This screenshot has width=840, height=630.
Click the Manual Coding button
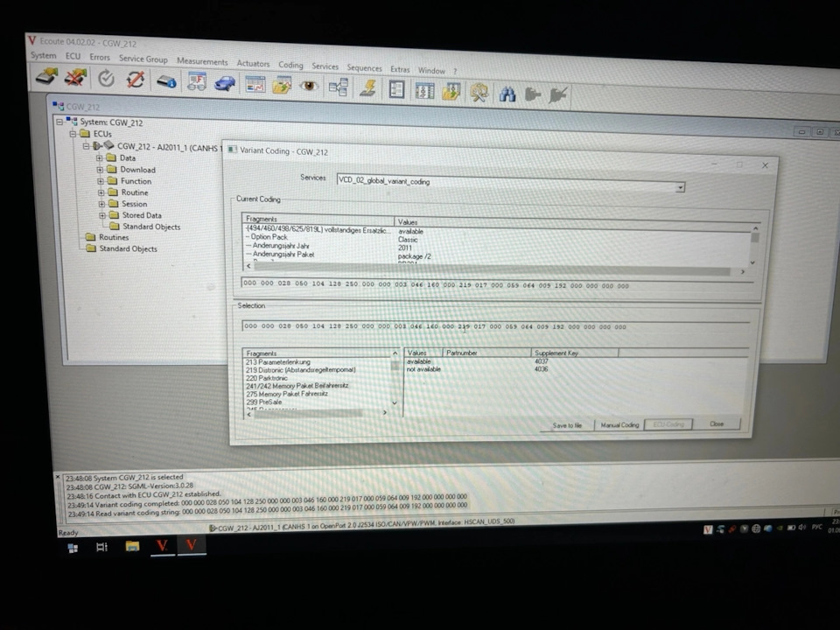coord(619,425)
